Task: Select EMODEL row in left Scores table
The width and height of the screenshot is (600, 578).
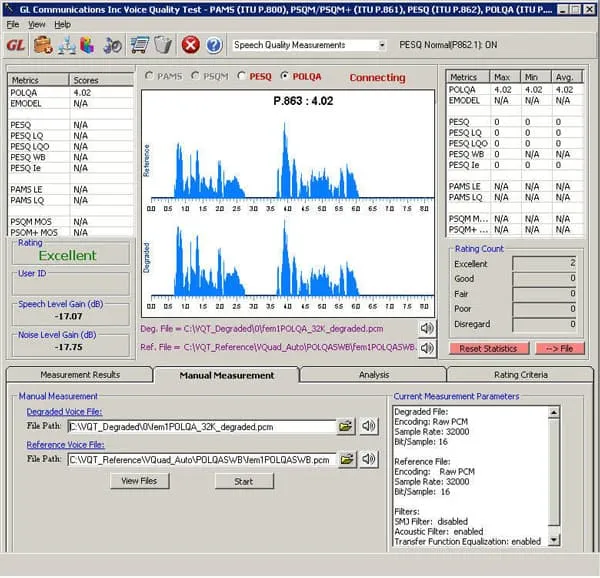Action: pos(70,104)
